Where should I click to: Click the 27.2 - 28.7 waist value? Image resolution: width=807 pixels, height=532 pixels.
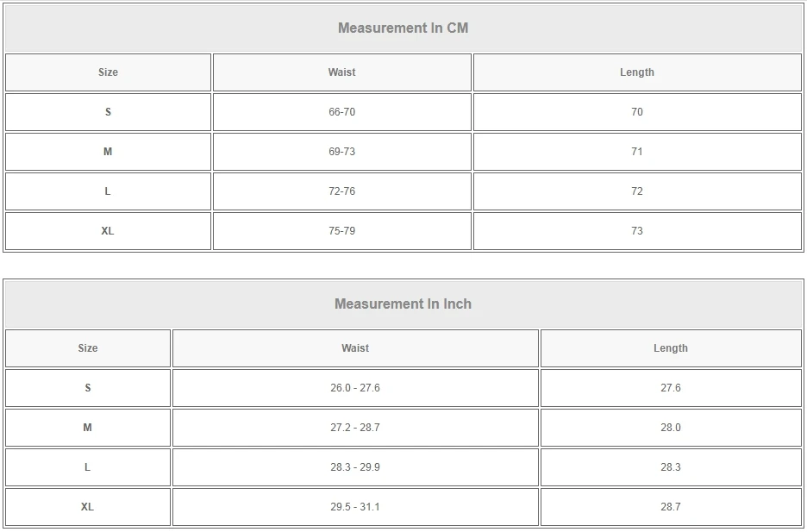[x=355, y=428]
